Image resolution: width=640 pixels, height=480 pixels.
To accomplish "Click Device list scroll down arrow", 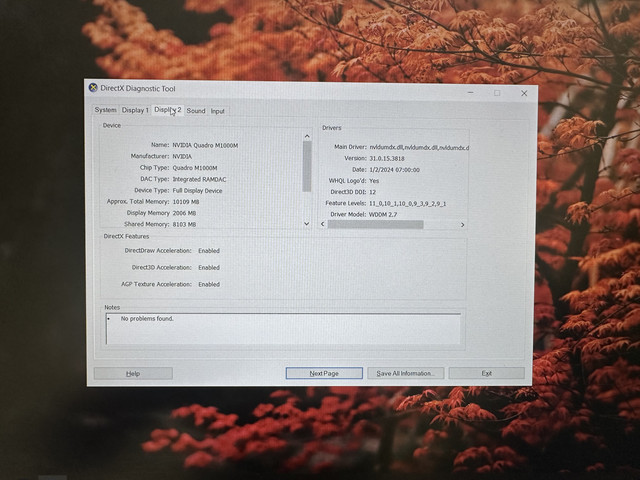I will click(307, 224).
